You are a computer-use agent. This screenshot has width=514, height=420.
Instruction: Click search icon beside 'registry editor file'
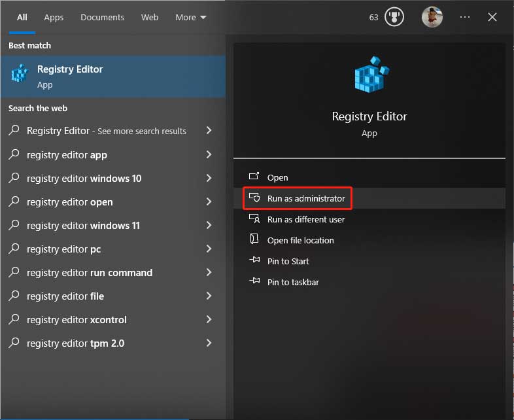tap(14, 296)
